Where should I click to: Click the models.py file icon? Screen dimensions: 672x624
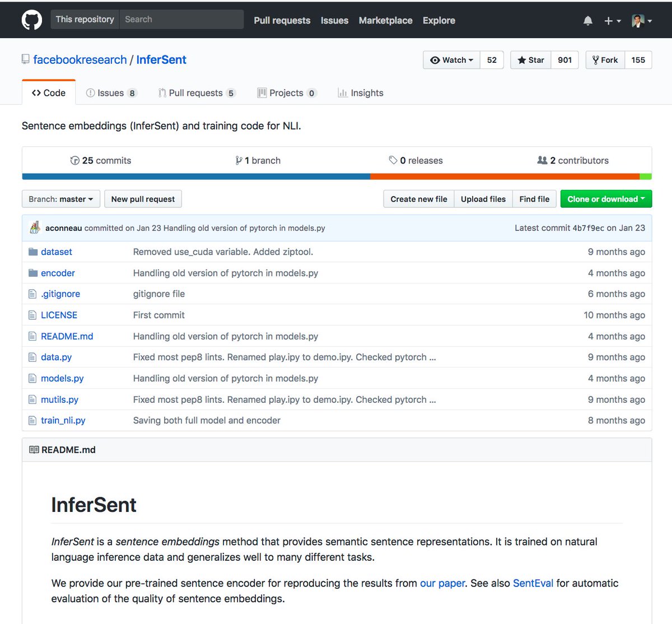pyautogui.click(x=32, y=379)
